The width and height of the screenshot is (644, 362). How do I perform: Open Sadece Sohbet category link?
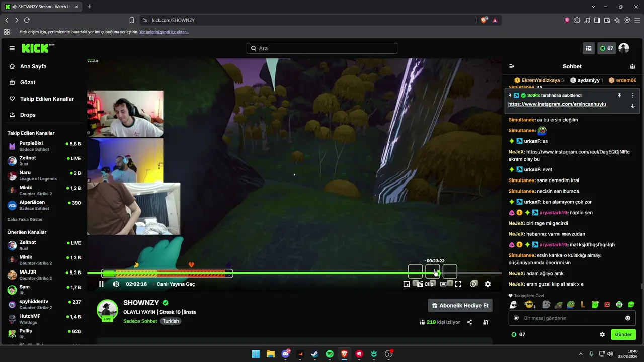(x=140, y=321)
